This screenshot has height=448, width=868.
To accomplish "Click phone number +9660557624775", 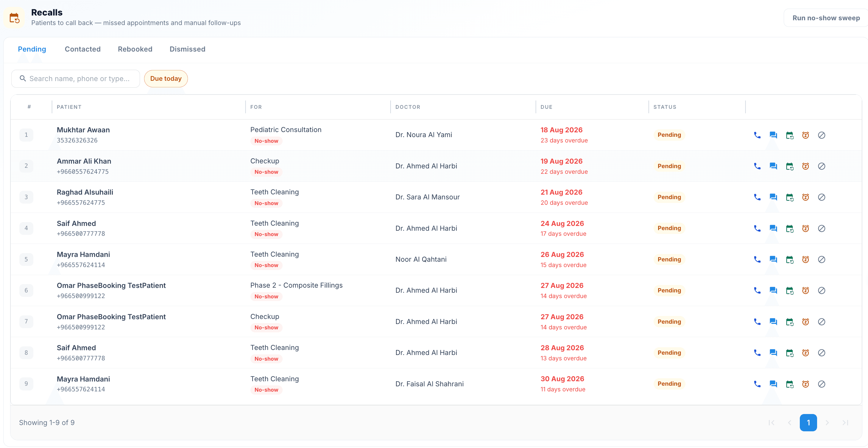I will tap(82, 171).
